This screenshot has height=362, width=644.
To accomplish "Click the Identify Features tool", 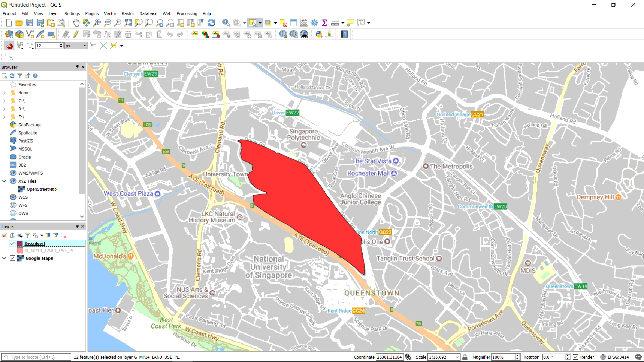I will (226, 23).
